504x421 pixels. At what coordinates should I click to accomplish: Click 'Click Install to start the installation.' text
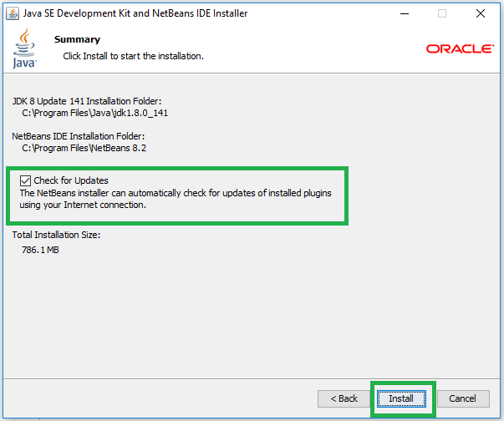click(x=134, y=56)
